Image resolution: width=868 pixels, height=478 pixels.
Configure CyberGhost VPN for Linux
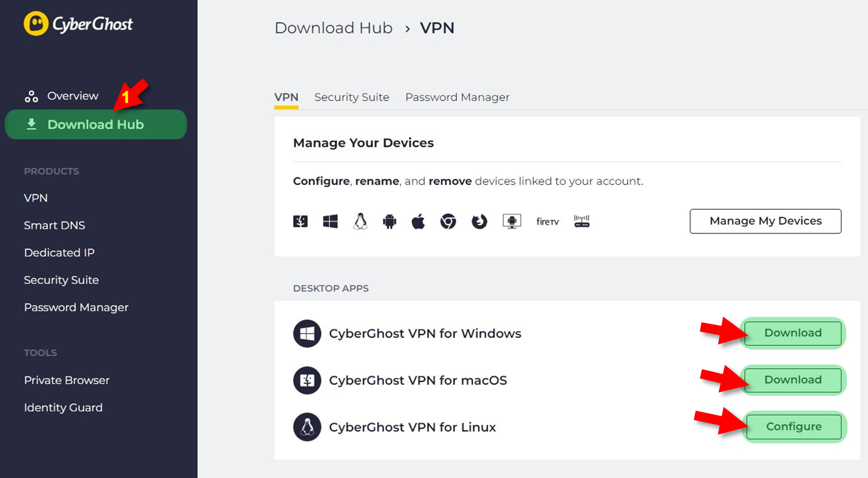tap(794, 426)
